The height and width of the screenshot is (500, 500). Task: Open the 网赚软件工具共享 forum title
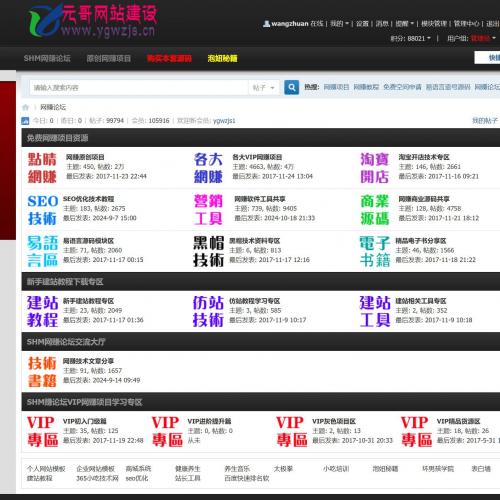pyautogui.click(x=260, y=199)
